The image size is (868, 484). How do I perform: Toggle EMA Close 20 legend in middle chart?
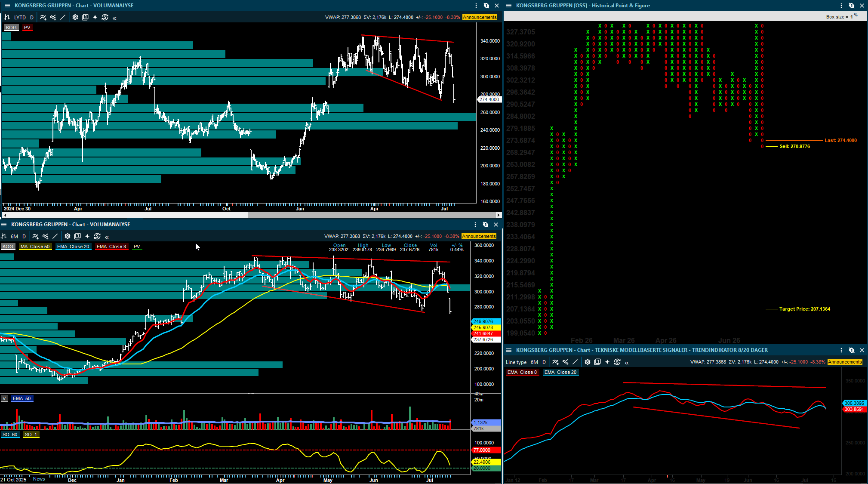(73, 247)
